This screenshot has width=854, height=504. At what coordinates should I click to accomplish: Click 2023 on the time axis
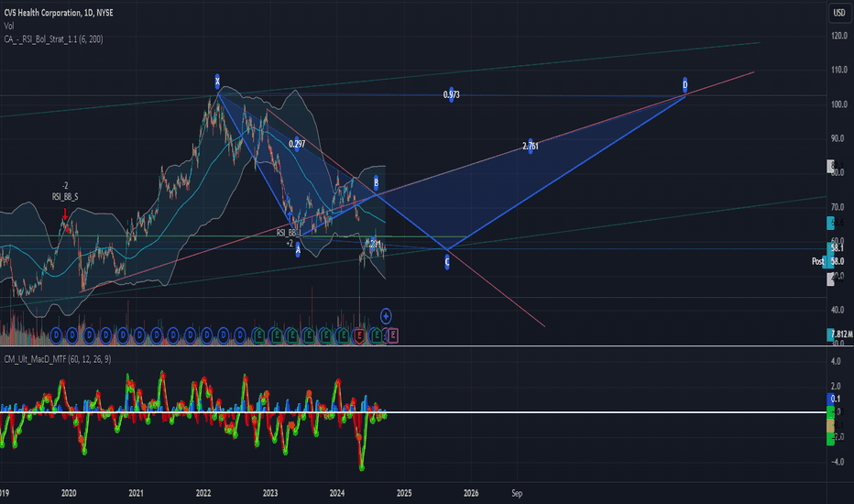coord(270,493)
